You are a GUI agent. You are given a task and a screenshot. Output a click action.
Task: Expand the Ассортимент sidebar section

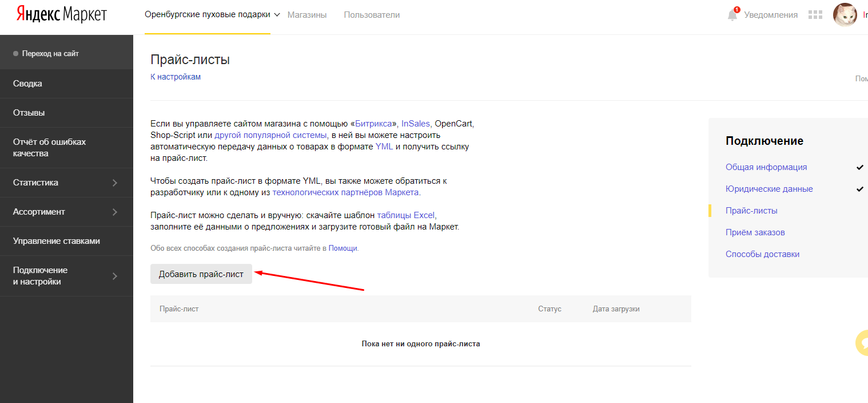click(66, 212)
